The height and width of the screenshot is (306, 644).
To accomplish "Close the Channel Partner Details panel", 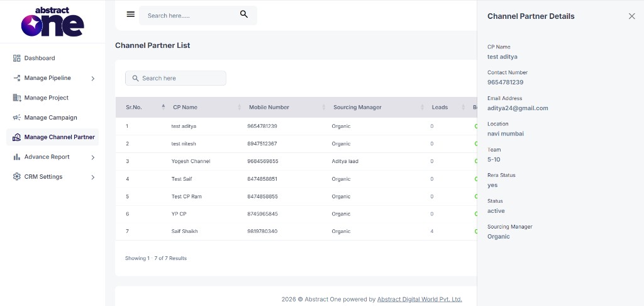I will coord(631,16).
